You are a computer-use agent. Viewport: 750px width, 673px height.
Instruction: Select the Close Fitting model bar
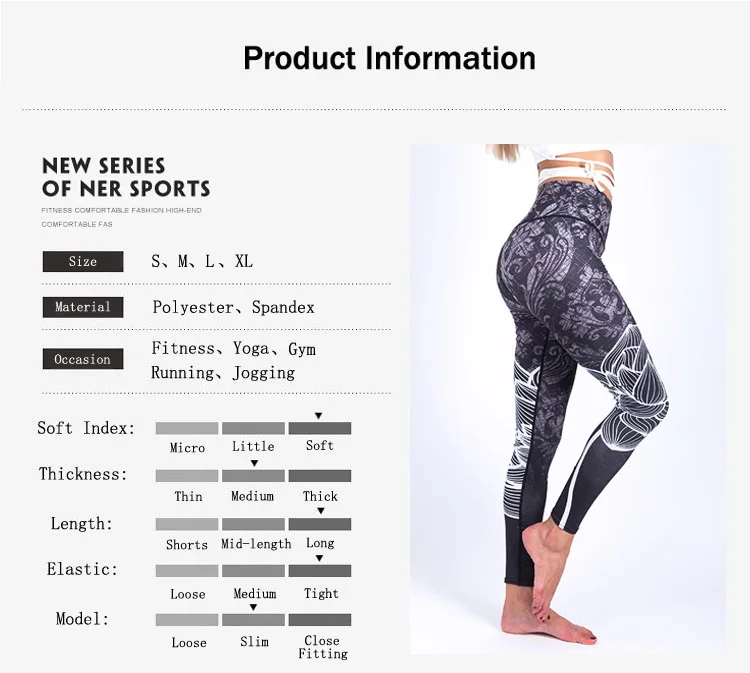click(320, 620)
